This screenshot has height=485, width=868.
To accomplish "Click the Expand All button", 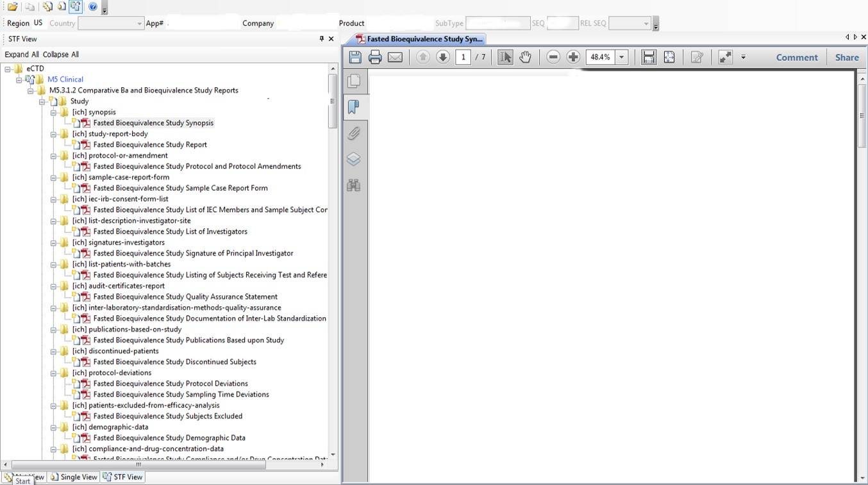I will point(22,54).
